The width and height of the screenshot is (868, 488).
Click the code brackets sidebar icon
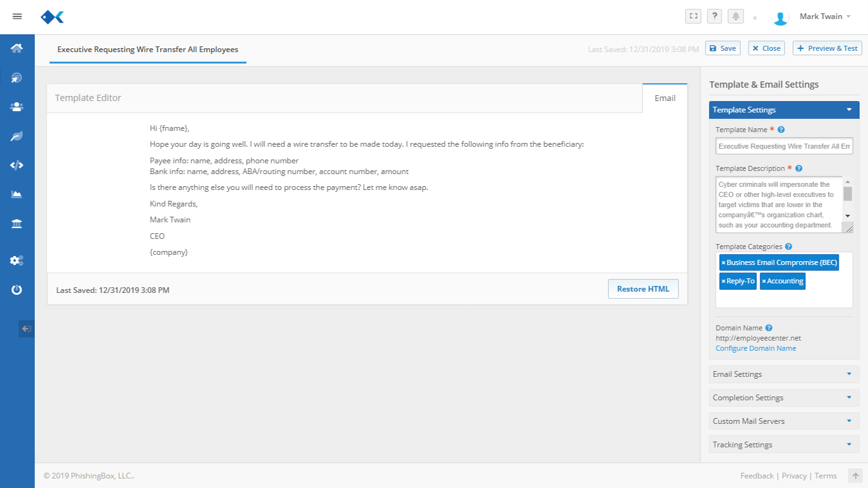coord(17,165)
